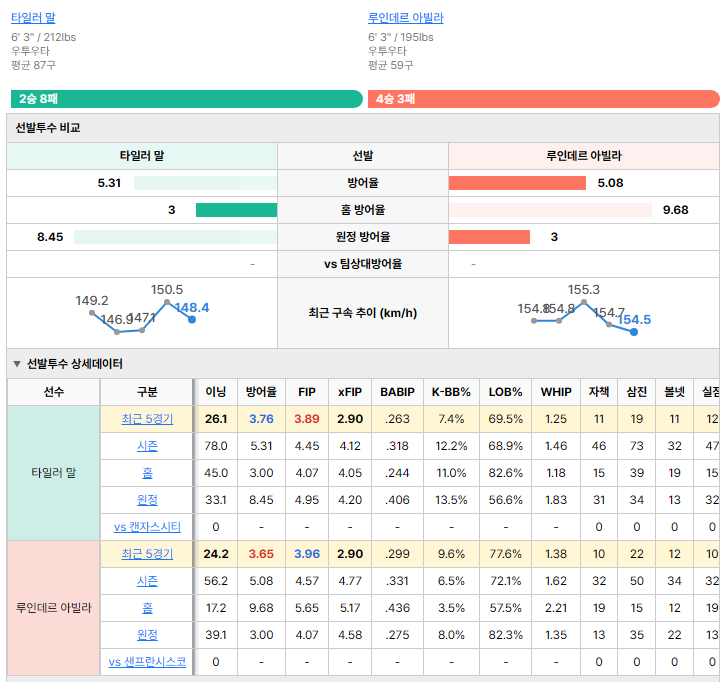This screenshot has height=682, width=726.
Task: Click the 삼진 column header
Action: pyautogui.click(x=637, y=392)
